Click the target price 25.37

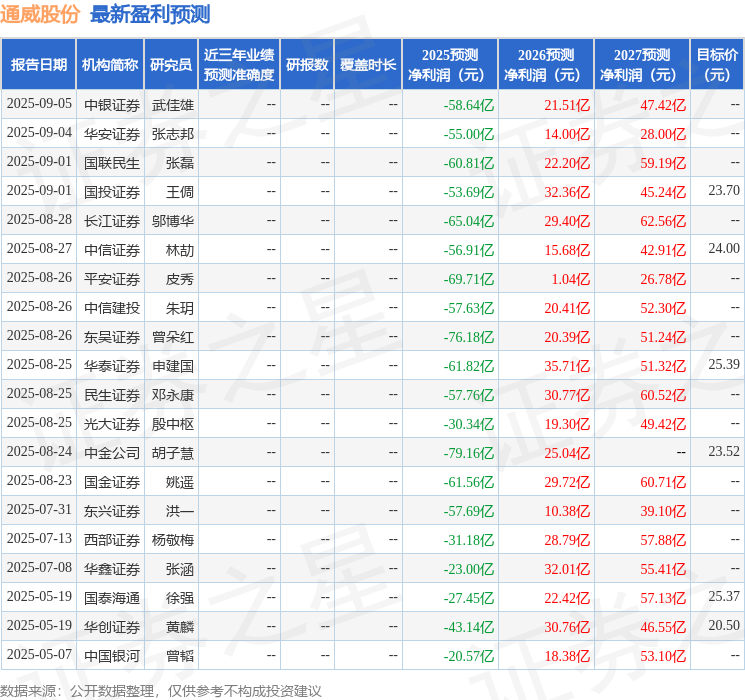[724, 596]
